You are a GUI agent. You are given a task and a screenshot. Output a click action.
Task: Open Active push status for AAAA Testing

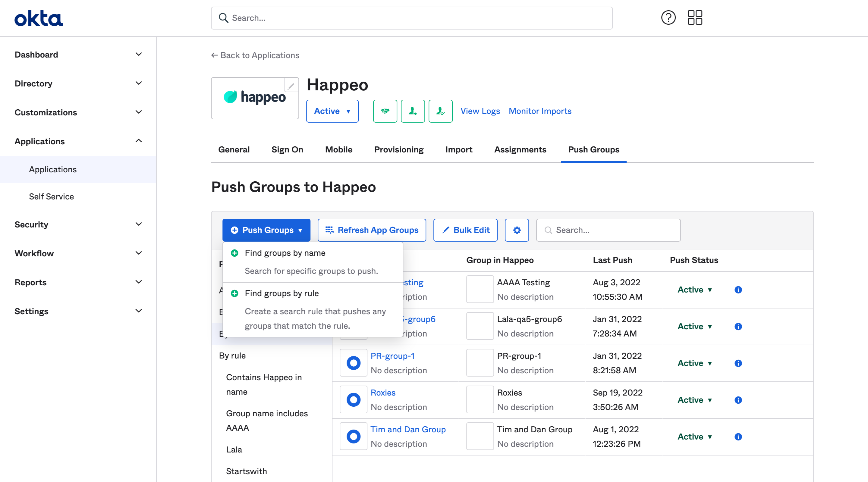695,290
